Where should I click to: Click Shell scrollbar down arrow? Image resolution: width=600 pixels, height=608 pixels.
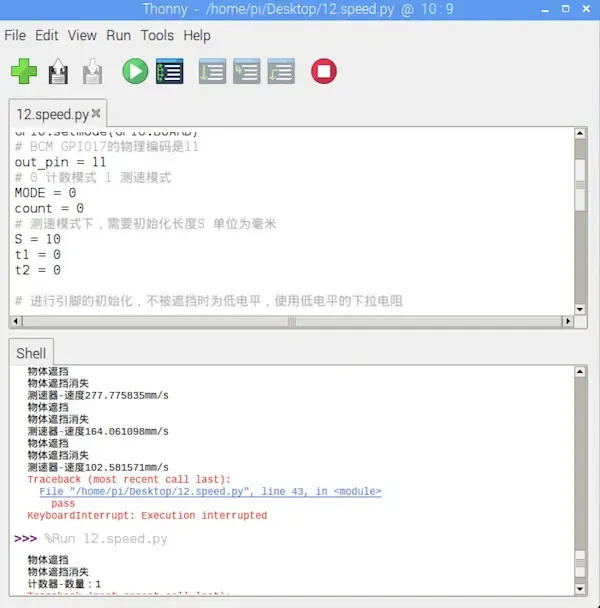[x=580, y=589]
